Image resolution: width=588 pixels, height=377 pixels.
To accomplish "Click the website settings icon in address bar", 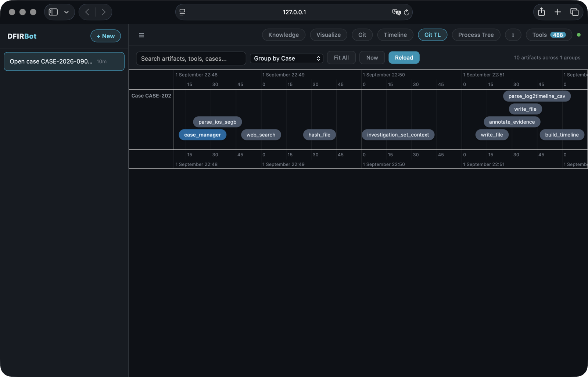I will tap(182, 12).
